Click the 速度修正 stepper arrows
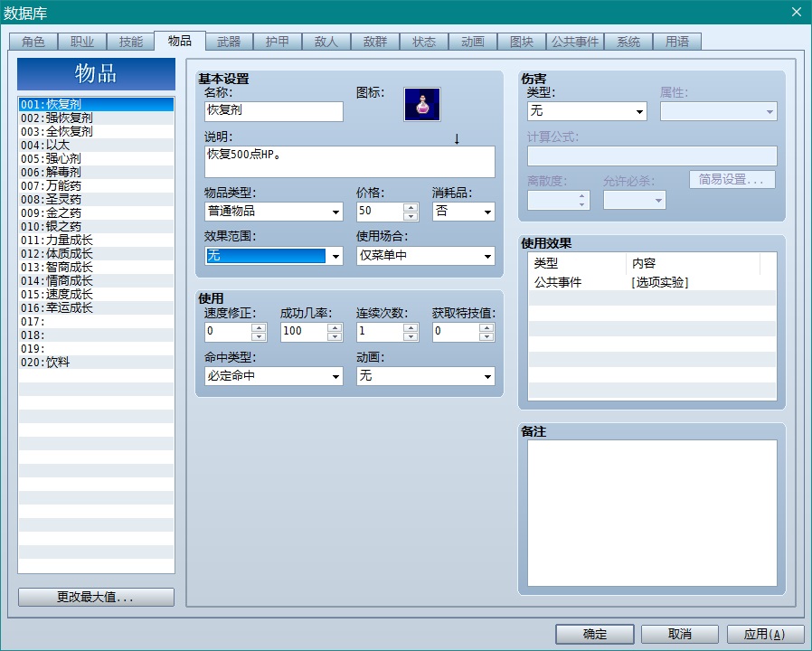The height and width of the screenshot is (651, 812). [259, 332]
